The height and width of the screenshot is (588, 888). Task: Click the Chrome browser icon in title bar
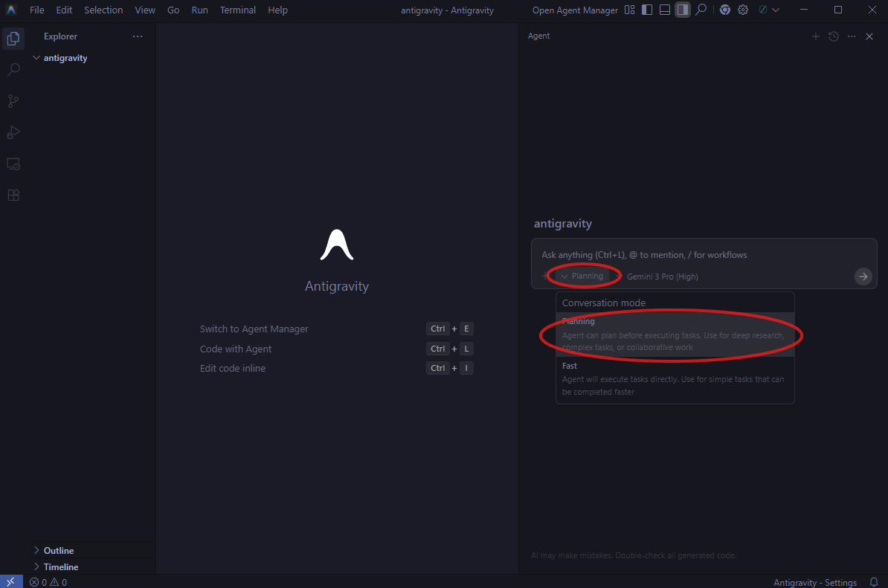tap(725, 10)
